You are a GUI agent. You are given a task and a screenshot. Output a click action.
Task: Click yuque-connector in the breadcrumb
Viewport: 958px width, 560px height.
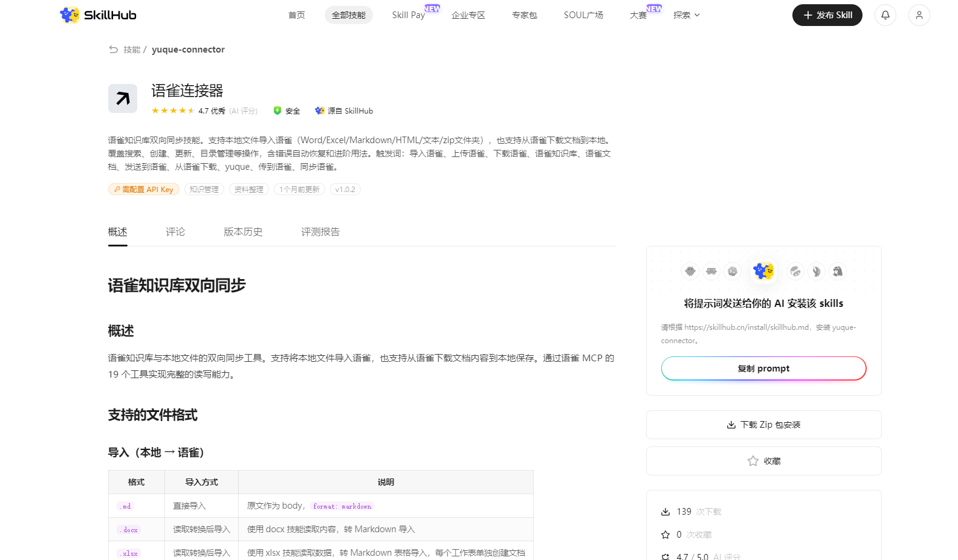pyautogui.click(x=188, y=50)
